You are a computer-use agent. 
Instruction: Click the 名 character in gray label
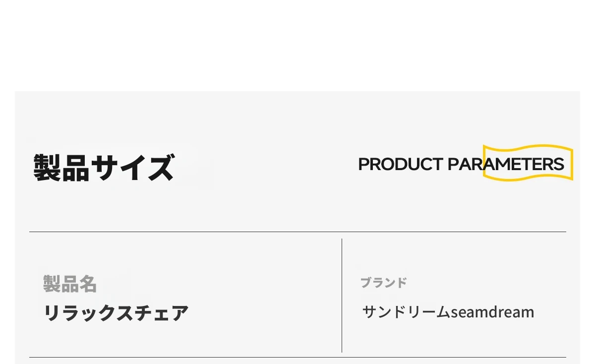(x=88, y=284)
